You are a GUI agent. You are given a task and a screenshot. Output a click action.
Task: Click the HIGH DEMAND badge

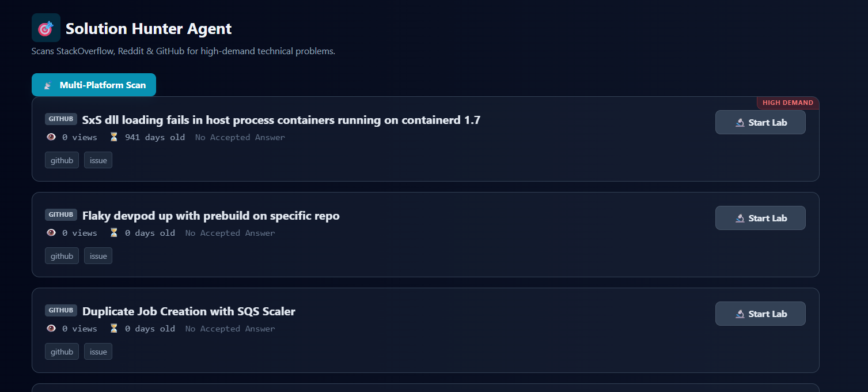[x=787, y=103]
